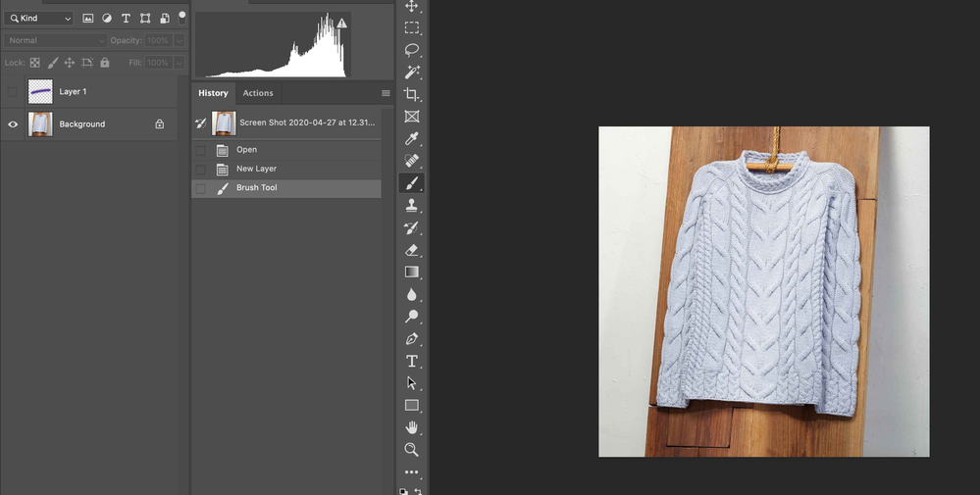Image resolution: width=980 pixels, height=495 pixels.
Task: Select the Pen tool
Action: [411, 339]
